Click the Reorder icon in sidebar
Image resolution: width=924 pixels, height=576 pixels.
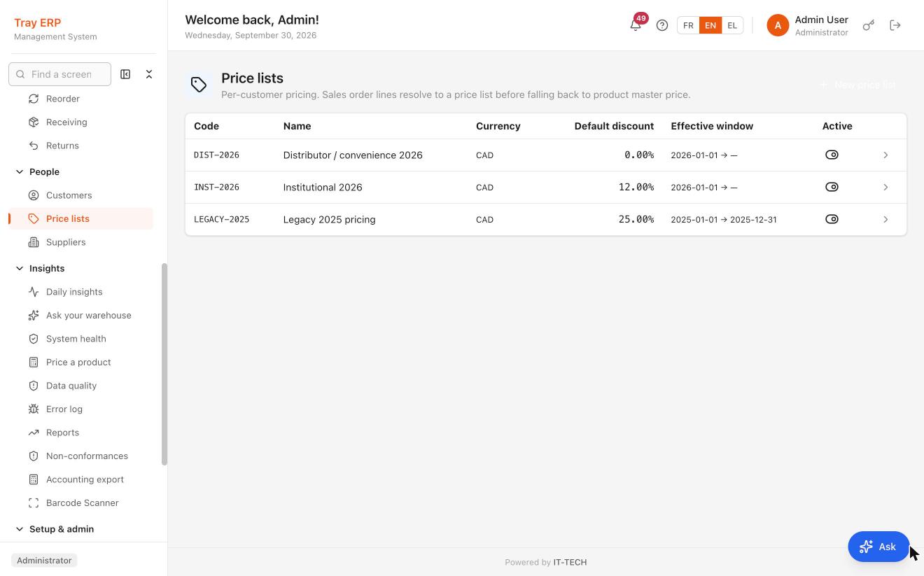tap(34, 99)
